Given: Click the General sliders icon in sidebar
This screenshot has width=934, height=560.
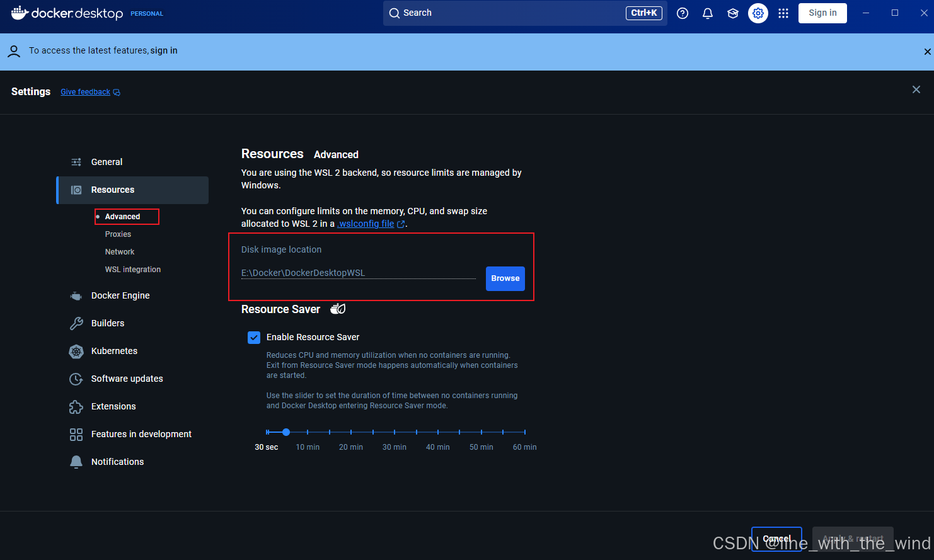Looking at the screenshot, I should coord(76,162).
